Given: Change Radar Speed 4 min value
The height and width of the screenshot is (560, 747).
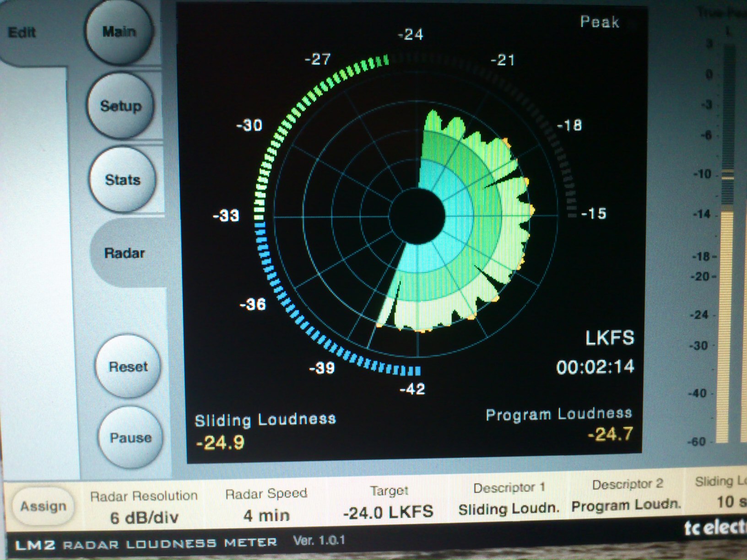Looking at the screenshot, I should click(x=266, y=504).
